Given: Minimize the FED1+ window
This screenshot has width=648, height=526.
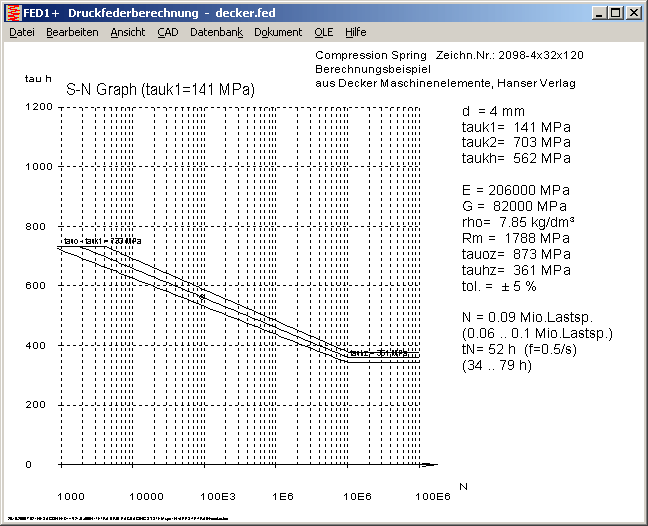Looking at the screenshot, I should [x=600, y=13].
